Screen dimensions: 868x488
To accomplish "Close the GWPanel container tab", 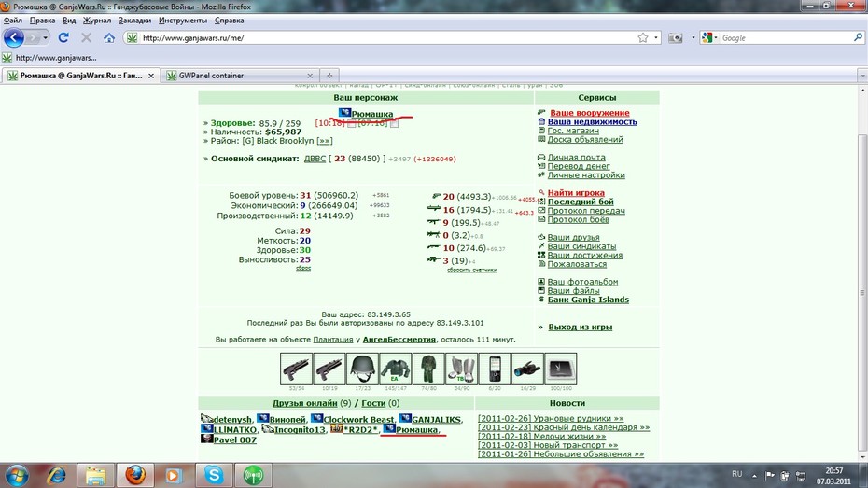I will click(x=310, y=76).
